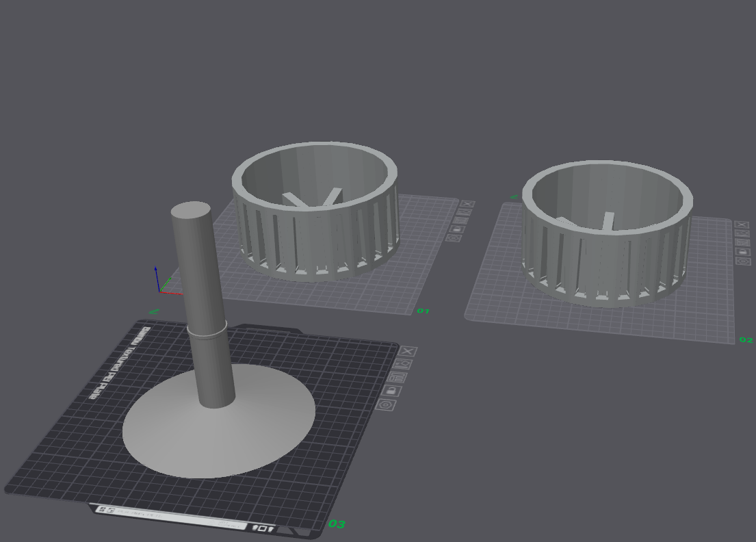Toggle the lock on plate 02

742,252
